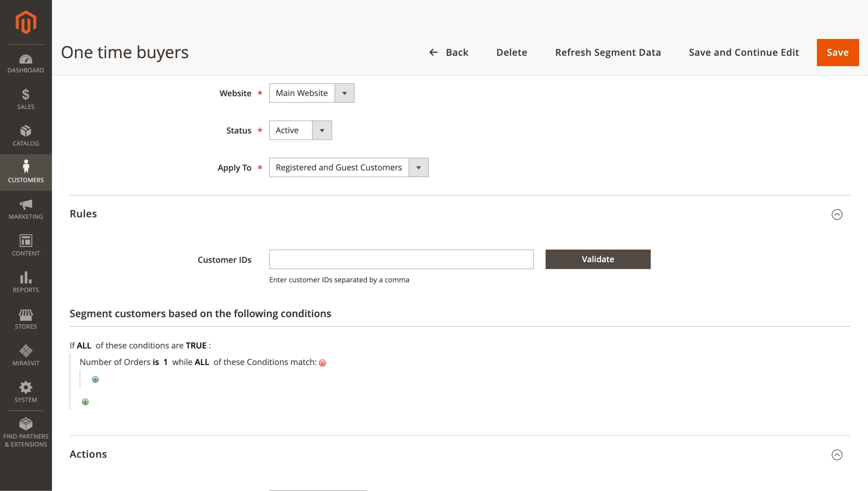868x491 pixels.
Task: Remove the Number of Orders condition
Action: pos(322,363)
